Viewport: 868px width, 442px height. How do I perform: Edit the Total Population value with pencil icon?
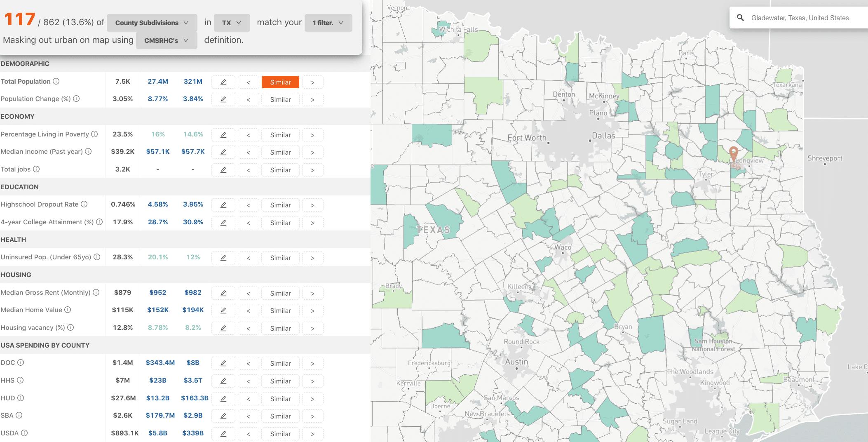coord(223,82)
